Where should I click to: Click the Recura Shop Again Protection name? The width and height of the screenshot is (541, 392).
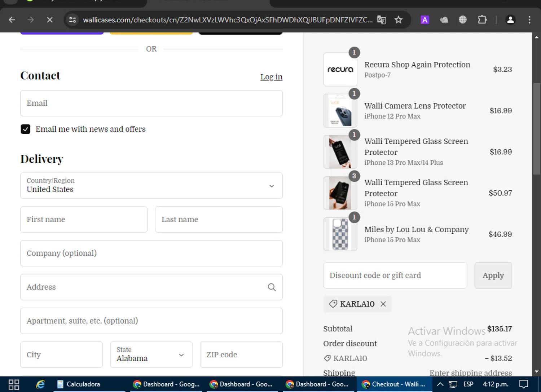(417, 65)
